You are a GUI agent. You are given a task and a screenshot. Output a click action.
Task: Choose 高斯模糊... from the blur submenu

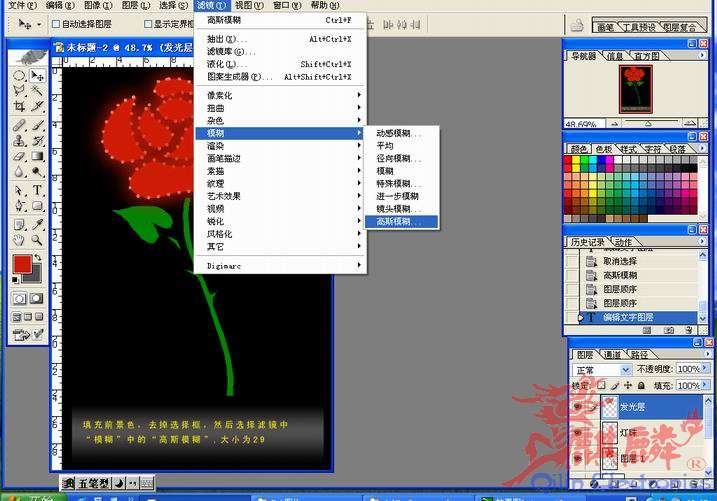[x=398, y=221]
